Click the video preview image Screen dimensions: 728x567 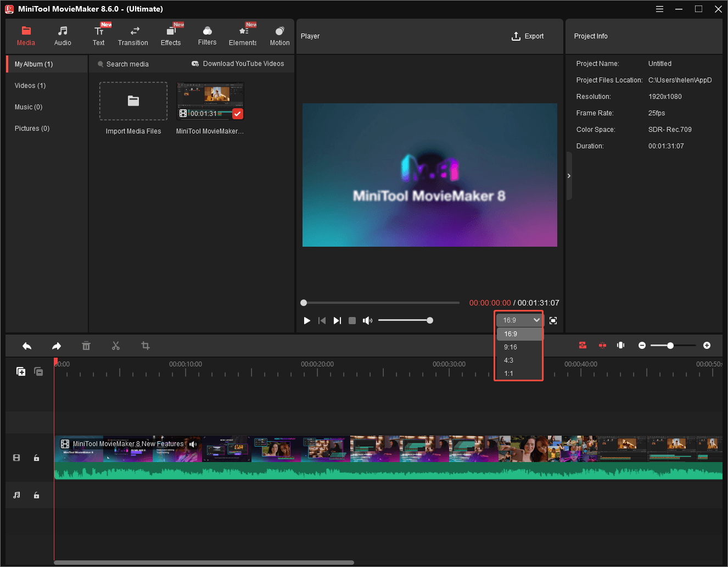click(x=430, y=175)
